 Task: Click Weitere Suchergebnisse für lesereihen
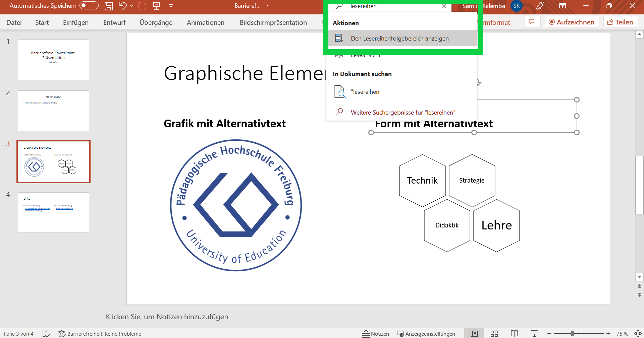403,112
